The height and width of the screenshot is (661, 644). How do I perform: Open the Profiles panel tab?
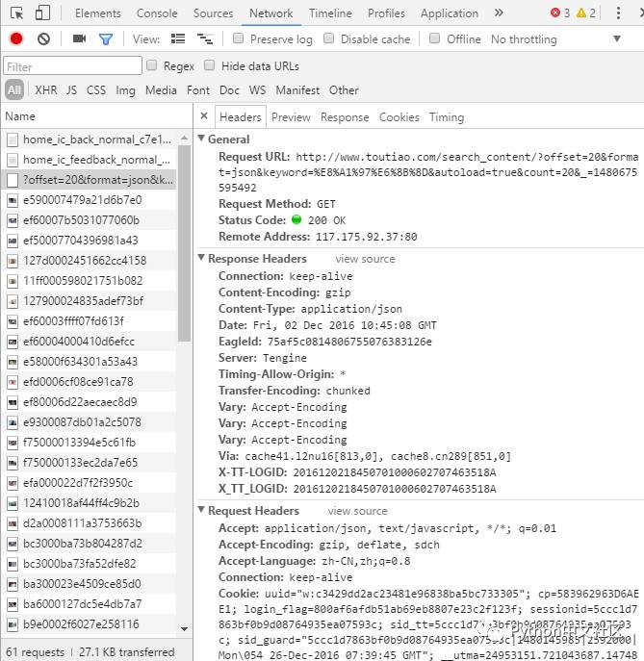pos(386,13)
